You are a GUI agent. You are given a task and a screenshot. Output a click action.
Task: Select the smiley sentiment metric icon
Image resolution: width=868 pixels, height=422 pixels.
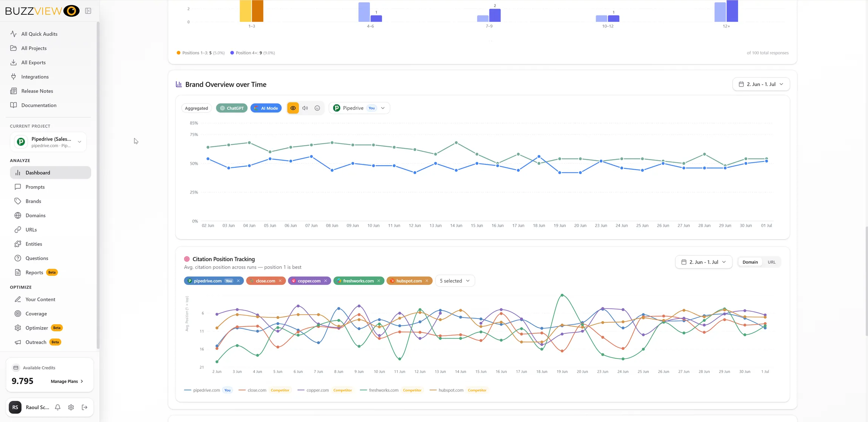coord(317,108)
